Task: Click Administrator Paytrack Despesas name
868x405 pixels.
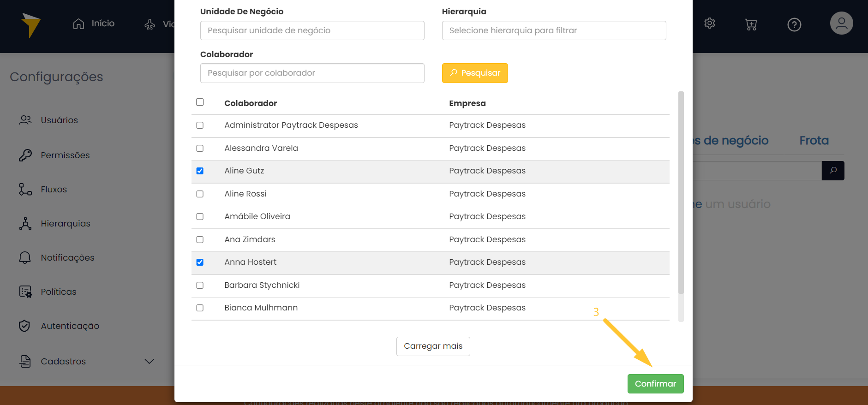Action: click(x=291, y=125)
